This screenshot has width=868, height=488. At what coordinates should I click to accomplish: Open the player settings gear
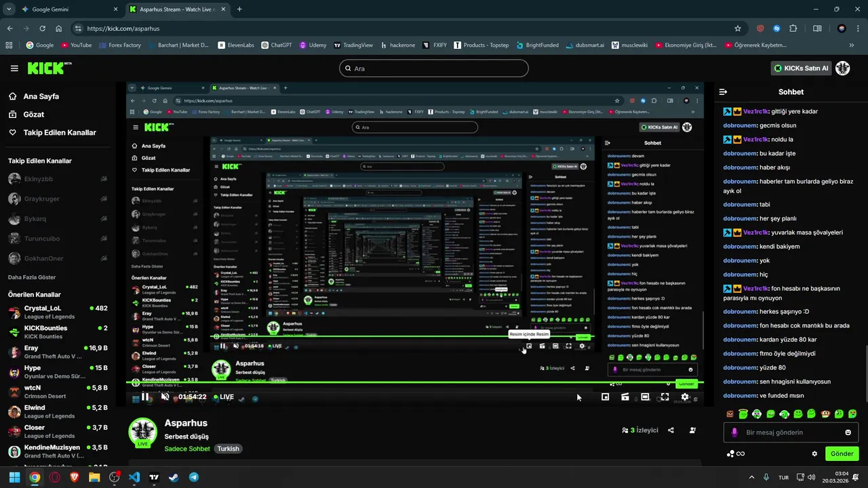685,397
